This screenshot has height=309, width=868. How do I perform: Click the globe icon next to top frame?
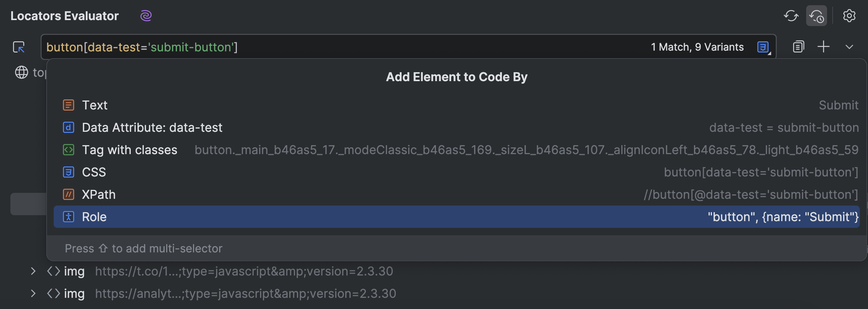pyautogui.click(x=21, y=72)
